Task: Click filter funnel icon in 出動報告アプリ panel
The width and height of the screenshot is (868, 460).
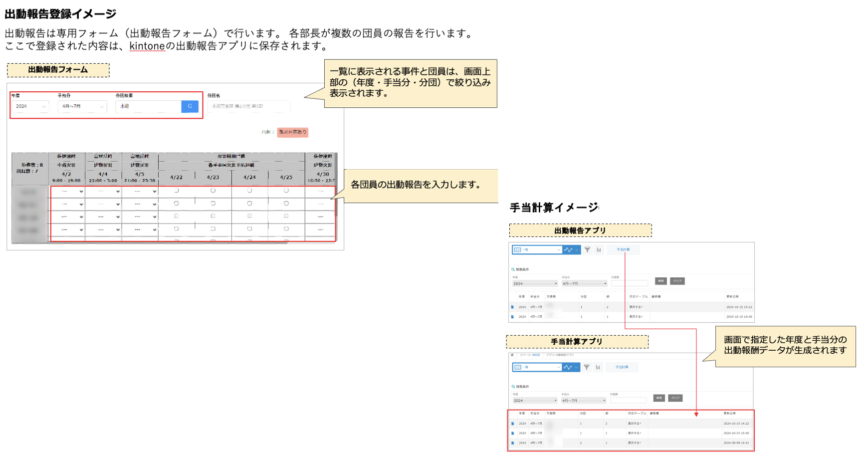Action: 587,250
